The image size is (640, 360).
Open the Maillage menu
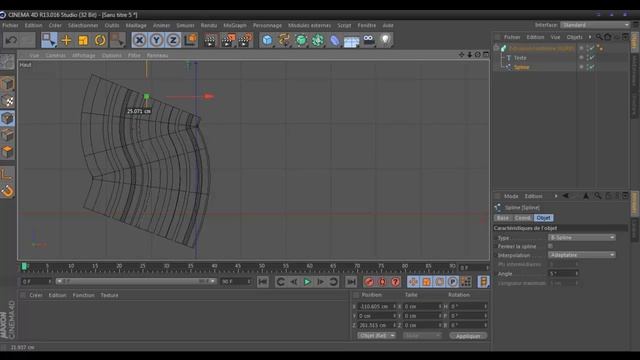(x=136, y=25)
